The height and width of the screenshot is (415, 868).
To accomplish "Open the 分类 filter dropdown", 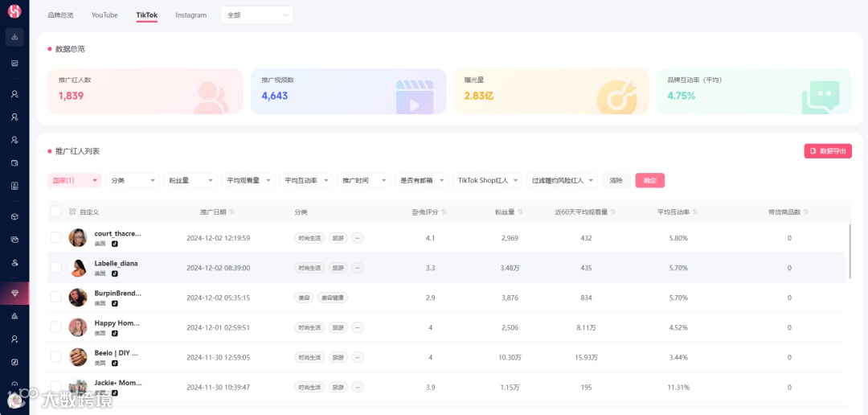I will 133,181.
